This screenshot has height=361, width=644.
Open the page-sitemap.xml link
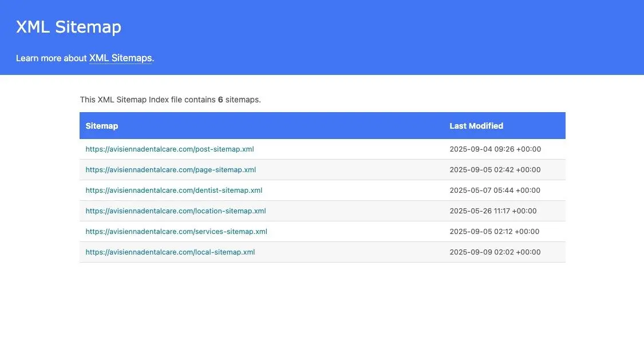pyautogui.click(x=171, y=169)
